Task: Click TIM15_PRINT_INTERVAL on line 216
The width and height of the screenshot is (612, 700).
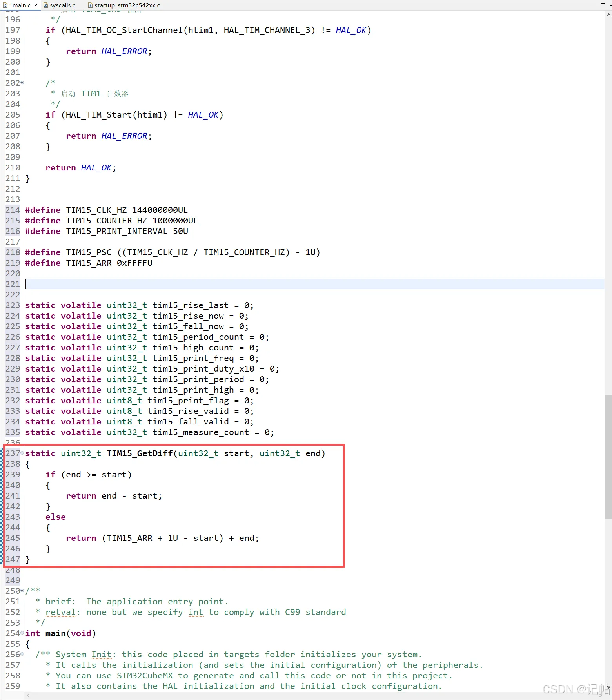Action: [116, 231]
